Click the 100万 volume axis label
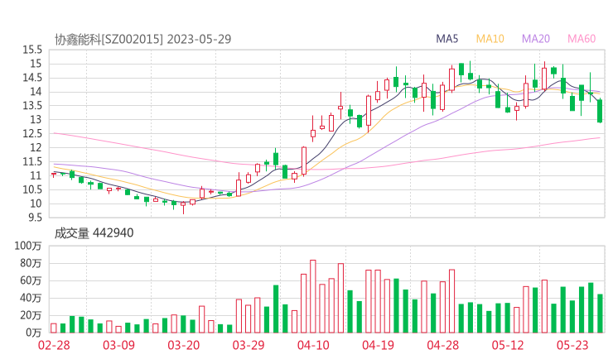Image resolution: width=613 pixels, height=364 pixels. pos(28,246)
